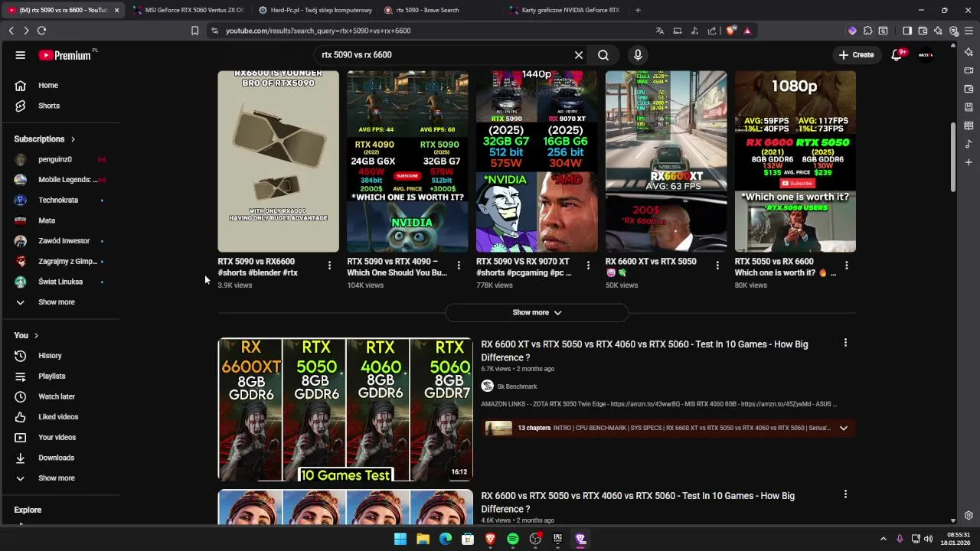Viewport: 980px width, 551px height.
Task: Open RX 6600 XT vs RTX 5050 10 games title
Action: click(645, 350)
